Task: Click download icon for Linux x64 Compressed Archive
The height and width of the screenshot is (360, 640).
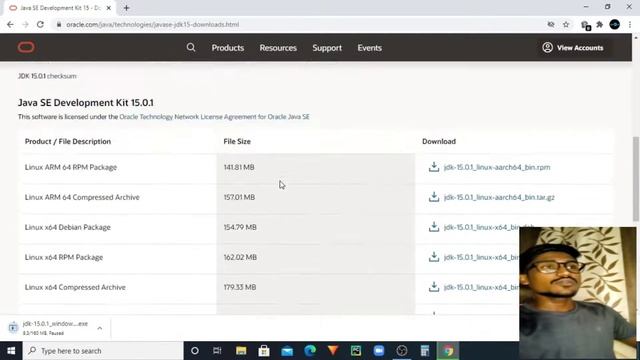Action: 433,287
